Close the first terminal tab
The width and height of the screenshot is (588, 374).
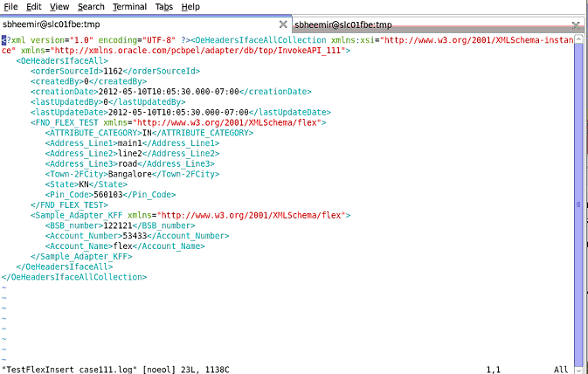(x=283, y=24)
